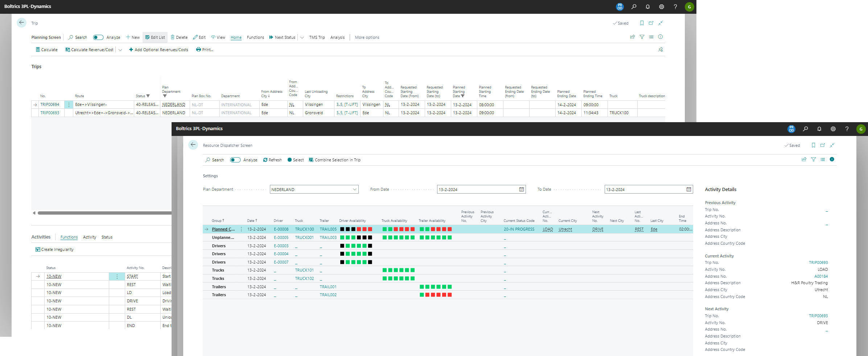Open notifications bell in Dispatcher window header

pyautogui.click(x=819, y=129)
